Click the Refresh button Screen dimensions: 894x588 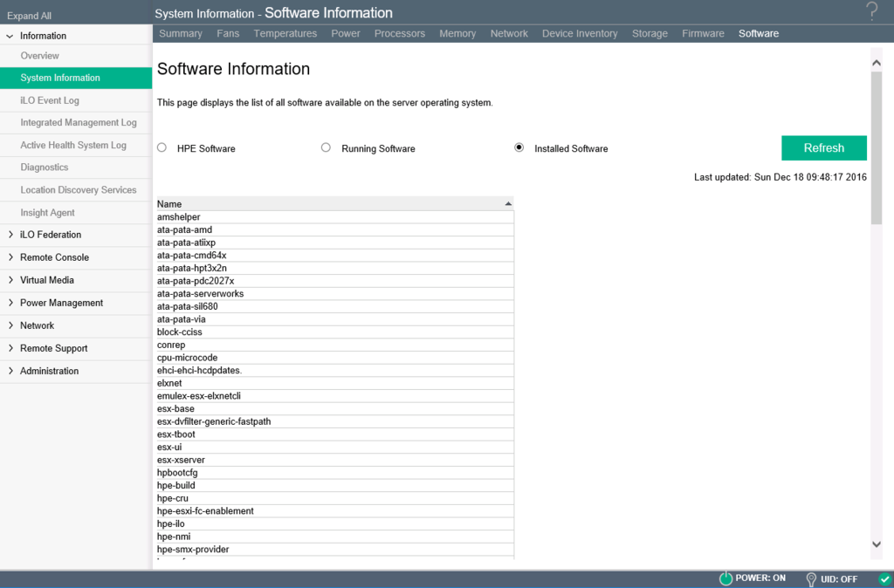[x=823, y=147]
